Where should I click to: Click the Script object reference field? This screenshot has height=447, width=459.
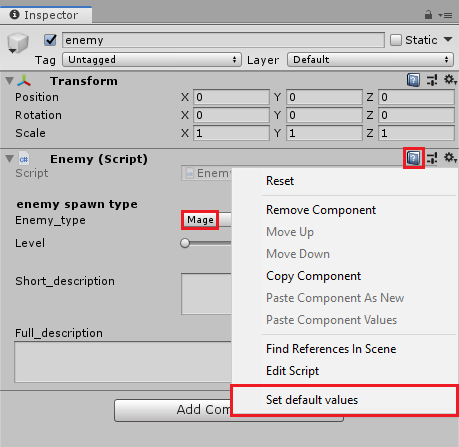[206, 173]
